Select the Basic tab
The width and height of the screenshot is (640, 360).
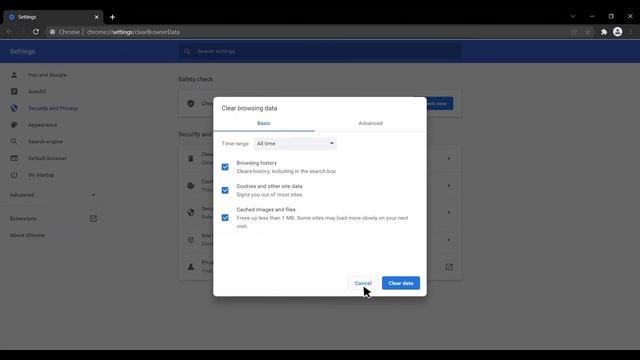pyautogui.click(x=264, y=123)
